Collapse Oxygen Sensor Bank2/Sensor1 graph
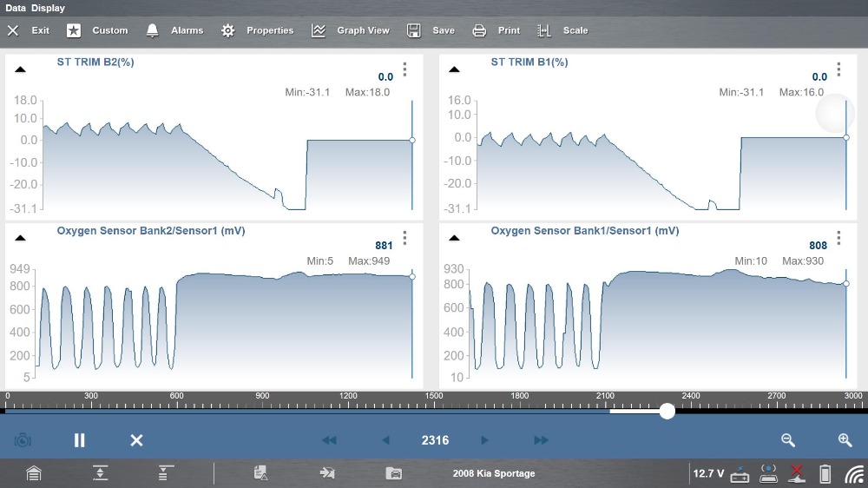868x488 pixels. tap(21, 237)
